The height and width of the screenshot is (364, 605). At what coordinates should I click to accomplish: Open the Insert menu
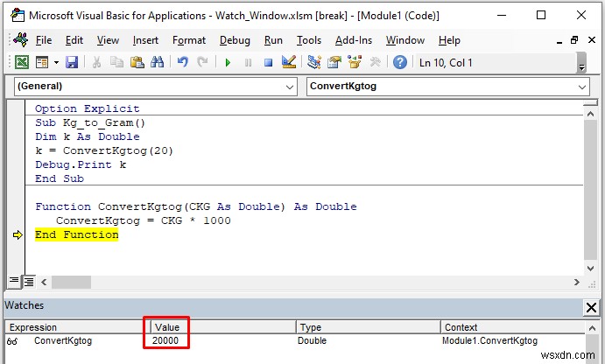click(145, 40)
